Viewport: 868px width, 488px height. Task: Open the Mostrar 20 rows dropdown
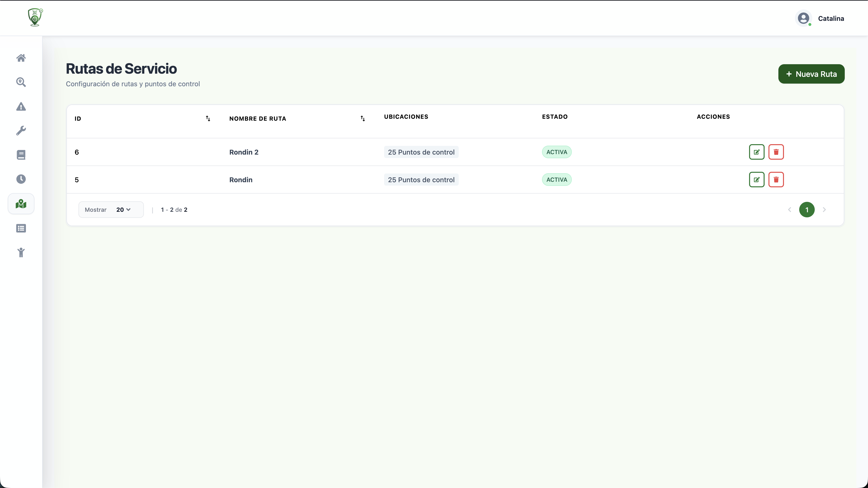(x=123, y=210)
